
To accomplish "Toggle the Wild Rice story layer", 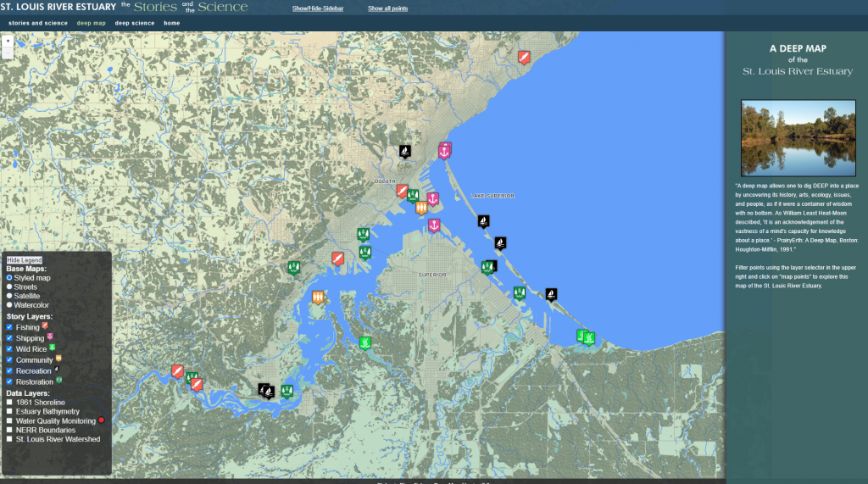I will coord(9,349).
